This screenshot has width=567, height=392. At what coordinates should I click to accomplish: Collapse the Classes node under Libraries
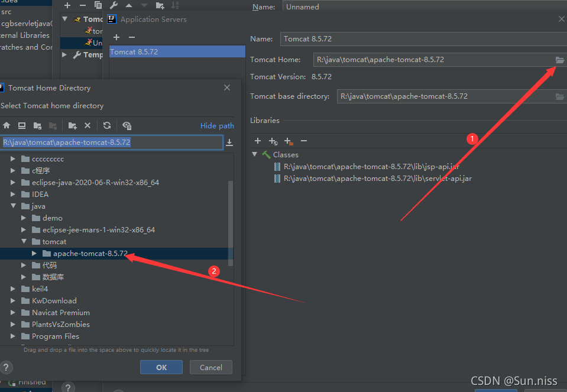[255, 154]
